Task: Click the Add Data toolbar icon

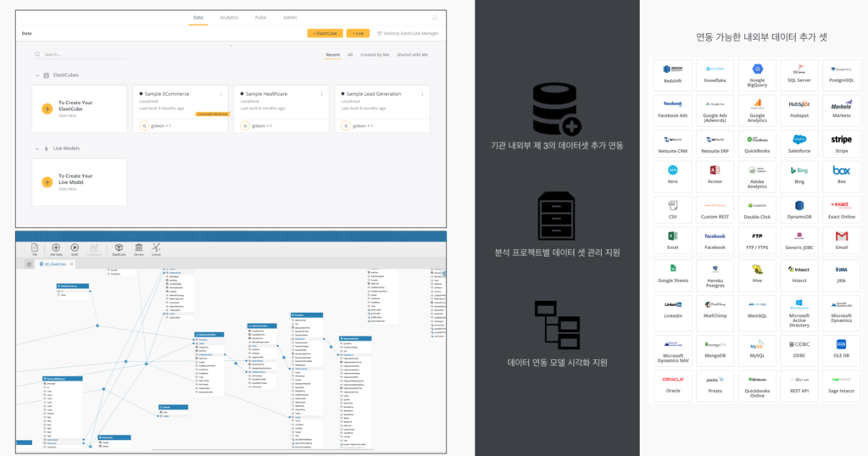Action: (x=56, y=249)
